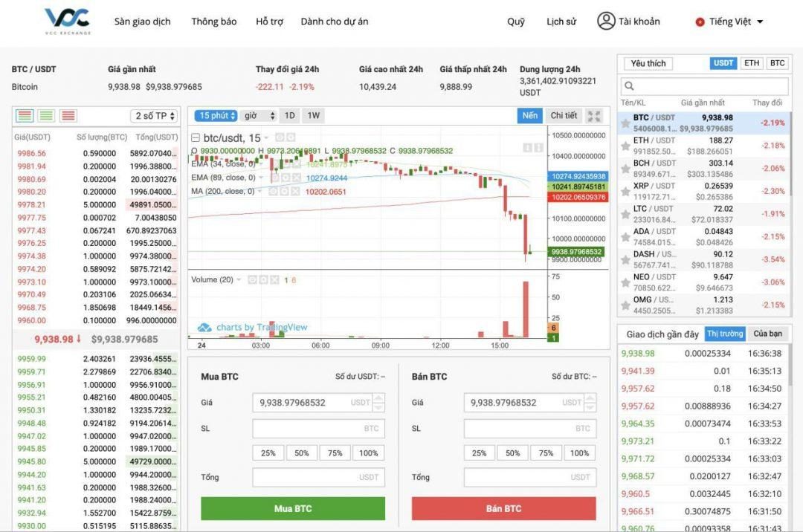803x532 pixels.
Task: Favorite the ETH / USDT pair star
Action: (x=625, y=146)
